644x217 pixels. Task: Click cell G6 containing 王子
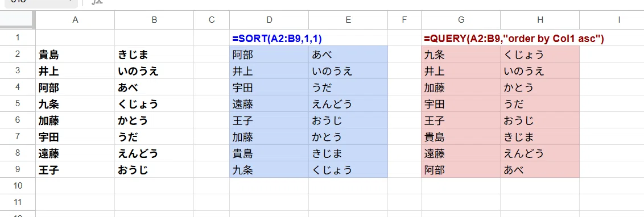461,120
